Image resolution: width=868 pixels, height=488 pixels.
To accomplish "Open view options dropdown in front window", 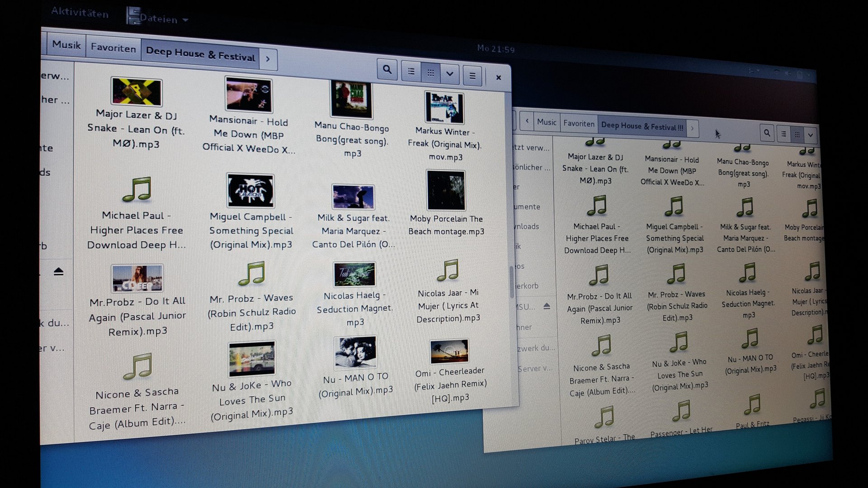I will 449,74.
